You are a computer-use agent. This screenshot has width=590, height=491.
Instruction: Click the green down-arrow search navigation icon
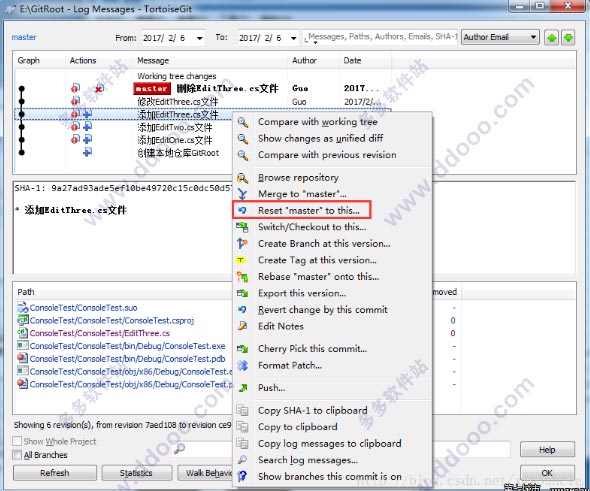coord(568,38)
